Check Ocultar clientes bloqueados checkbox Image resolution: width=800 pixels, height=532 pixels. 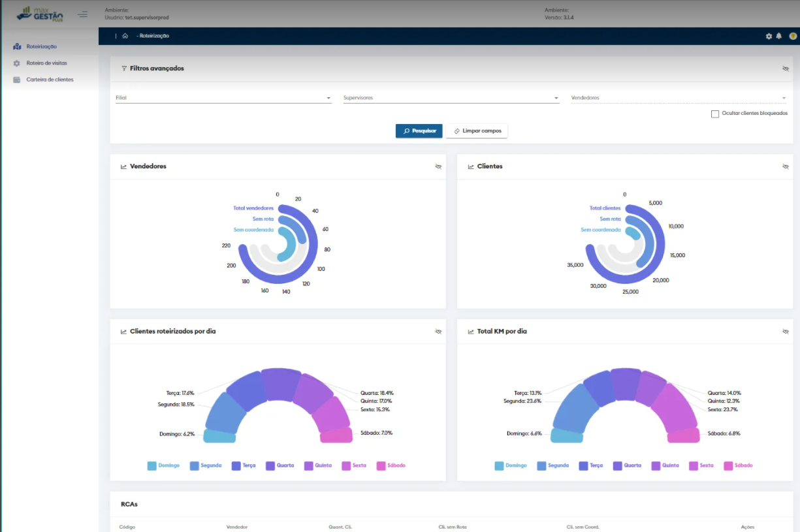click(x=715, y=114)
